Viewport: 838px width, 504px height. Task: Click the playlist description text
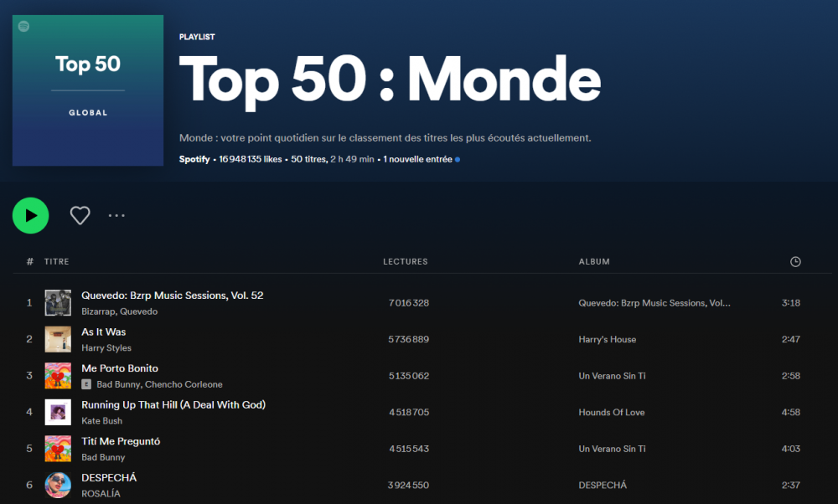385,138
